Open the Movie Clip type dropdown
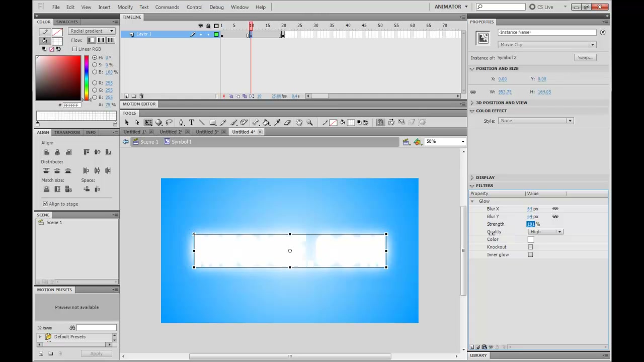 point(547,45)
